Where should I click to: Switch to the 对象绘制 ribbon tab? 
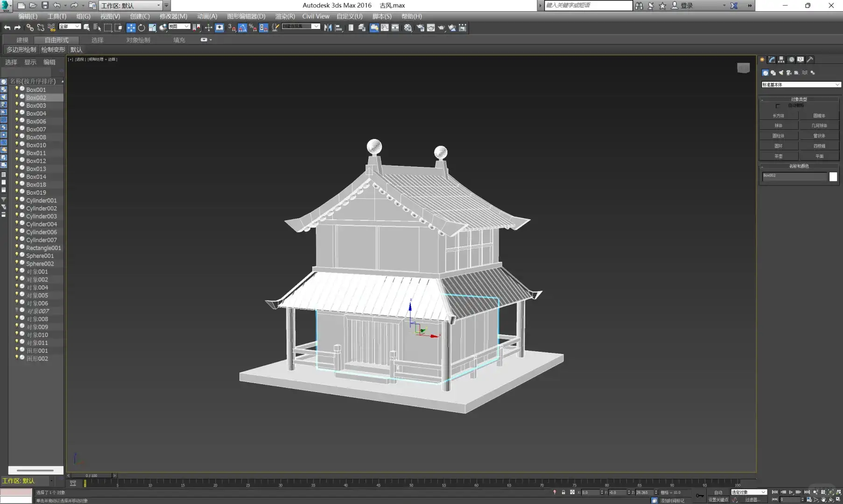coord(138,40)
